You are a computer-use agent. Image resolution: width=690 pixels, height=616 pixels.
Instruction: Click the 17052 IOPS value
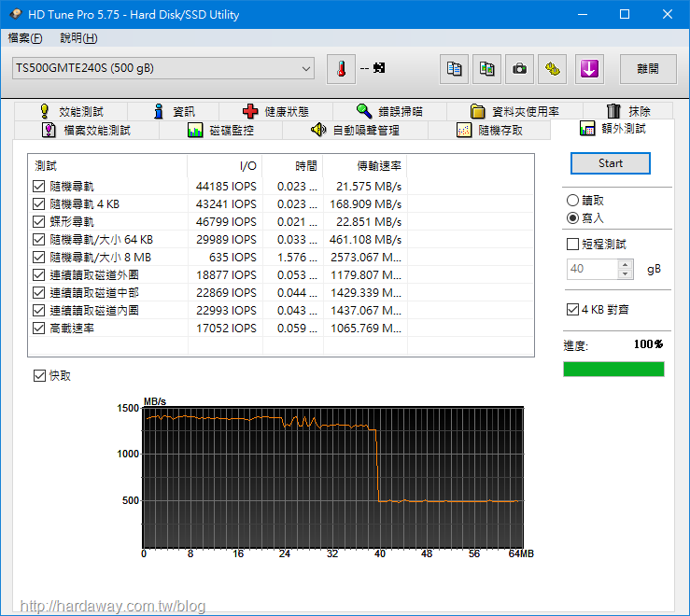(x=226, y=329)
